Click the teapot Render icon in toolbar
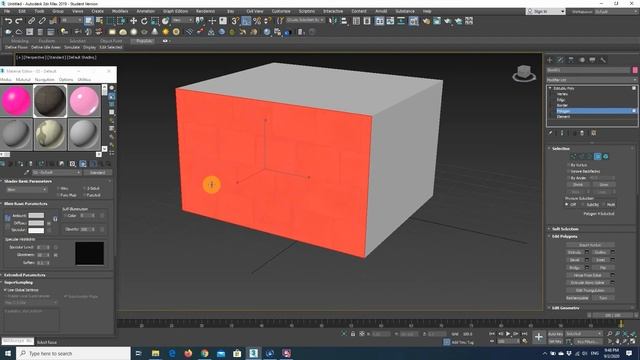The height and width of the screenshot is (360, 640). click(448, 20)
